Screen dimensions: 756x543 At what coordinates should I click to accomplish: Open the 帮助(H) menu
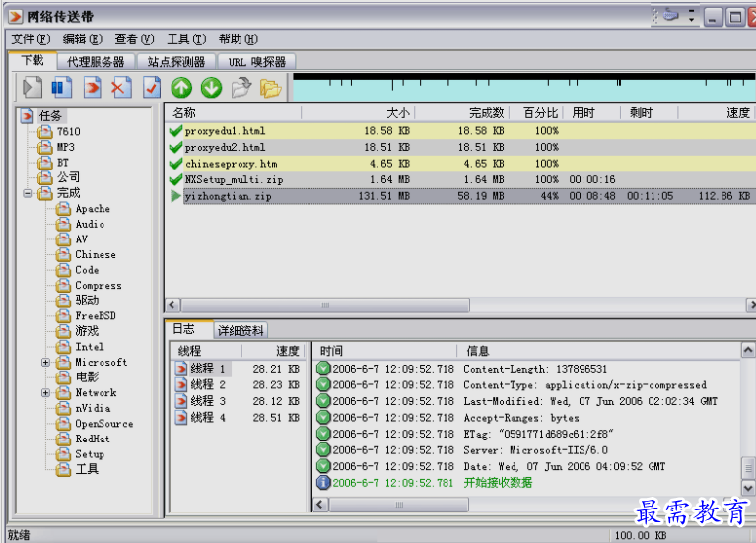coord(239,39)
